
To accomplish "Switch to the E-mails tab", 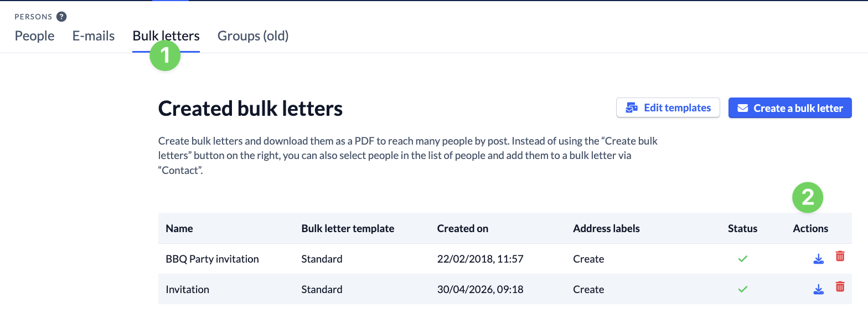I will coord(94,36).
